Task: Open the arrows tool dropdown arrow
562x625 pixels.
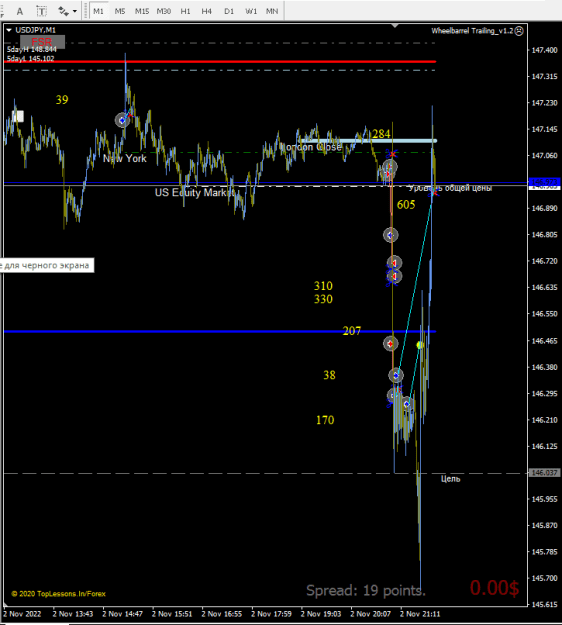Action: 75,11
